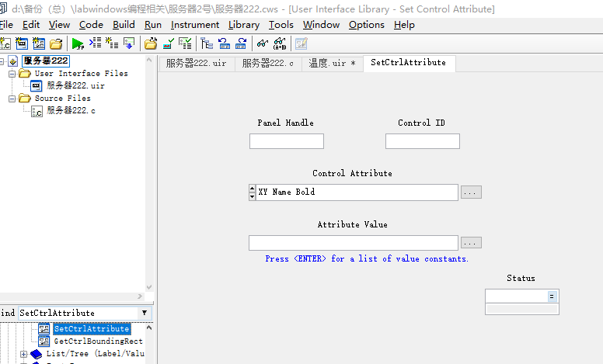
Task: Open the Code menu
Action: pos(91,25)
